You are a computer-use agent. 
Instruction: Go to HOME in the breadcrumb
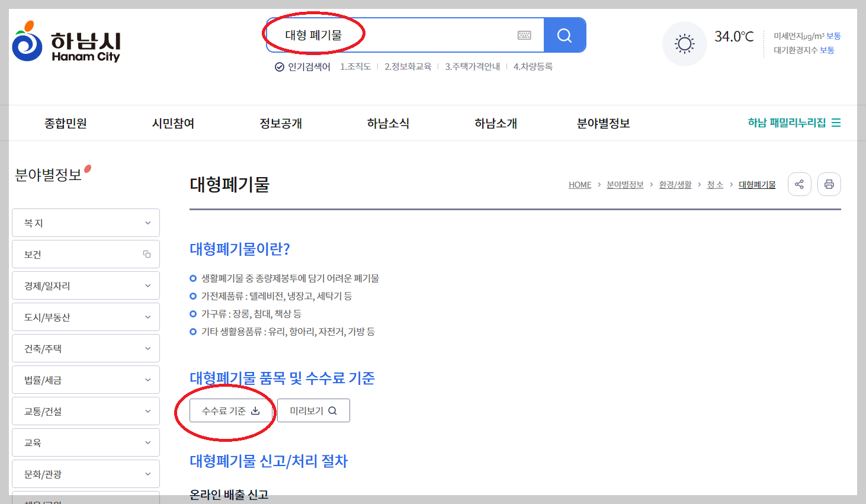pyautogui.click(x=580, y=185)
